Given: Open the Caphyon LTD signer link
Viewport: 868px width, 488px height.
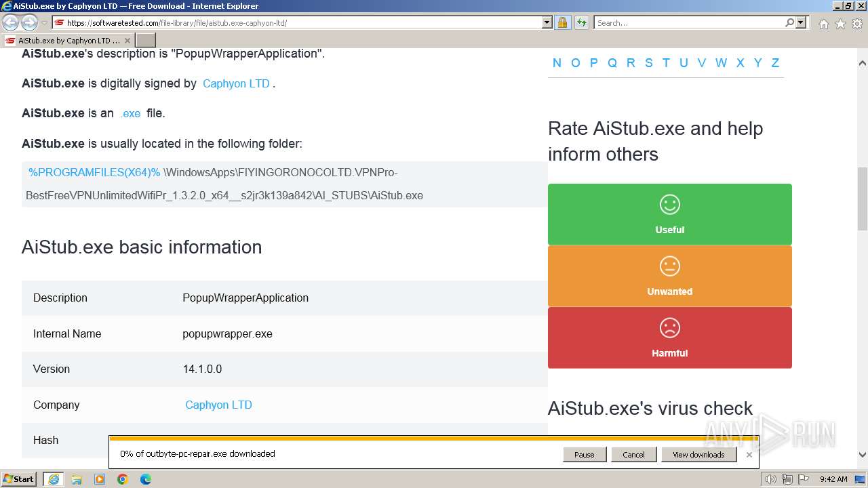Looking at the screenshot, I should pyautogui.click(x=236, y=84).
